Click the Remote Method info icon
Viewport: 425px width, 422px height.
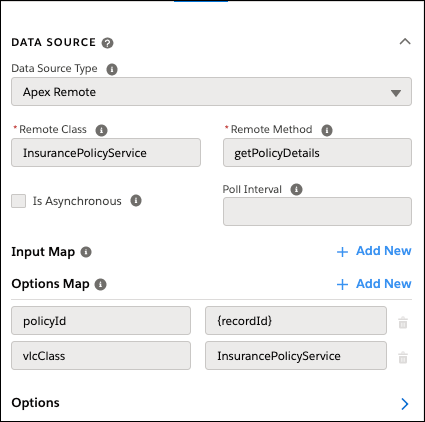pos(327,130)
